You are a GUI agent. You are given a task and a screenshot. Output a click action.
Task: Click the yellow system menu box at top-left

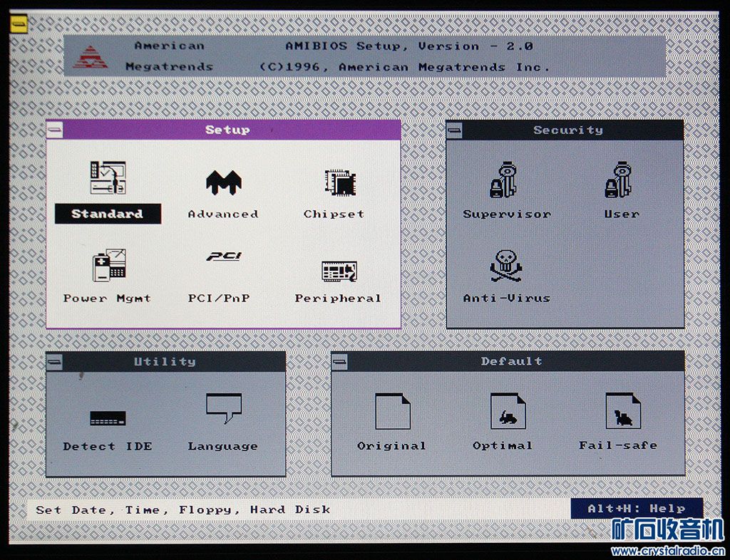19,23
